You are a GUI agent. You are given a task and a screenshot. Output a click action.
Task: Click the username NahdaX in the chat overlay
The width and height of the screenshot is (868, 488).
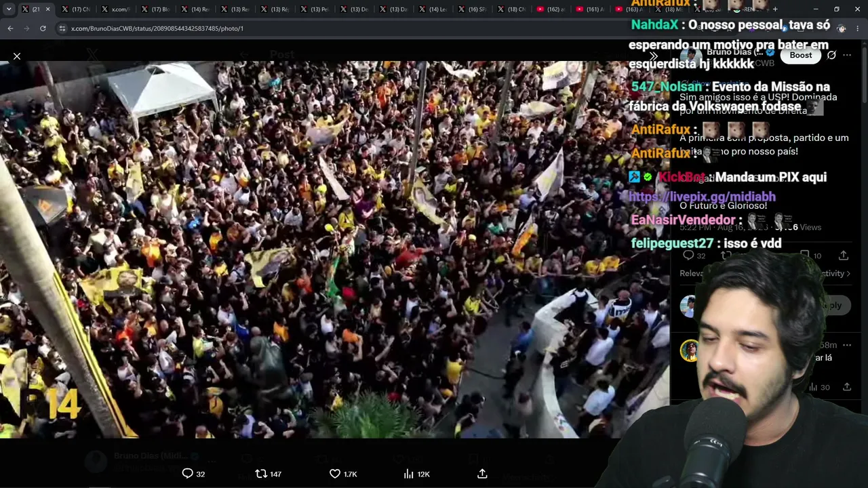click(654, 25)
